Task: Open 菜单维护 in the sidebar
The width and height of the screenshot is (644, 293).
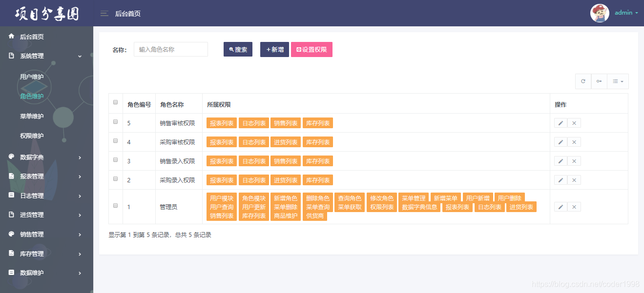Action: coord(32,116)
